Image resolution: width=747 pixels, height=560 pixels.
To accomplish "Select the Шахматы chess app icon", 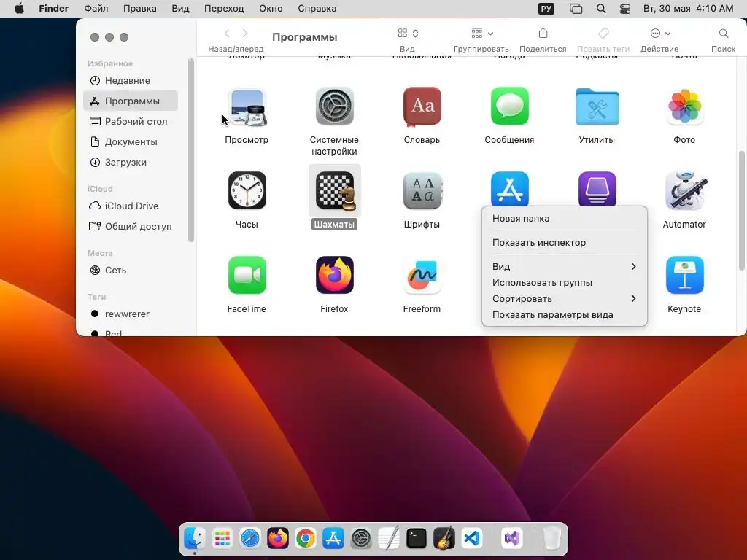I will (x=335, y=190).
